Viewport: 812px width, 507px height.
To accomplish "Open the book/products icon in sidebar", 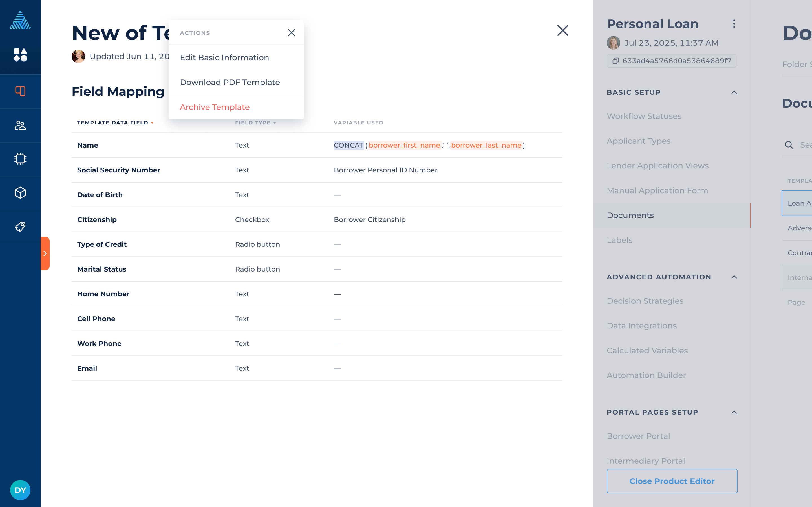I will [x=20, y=91].
